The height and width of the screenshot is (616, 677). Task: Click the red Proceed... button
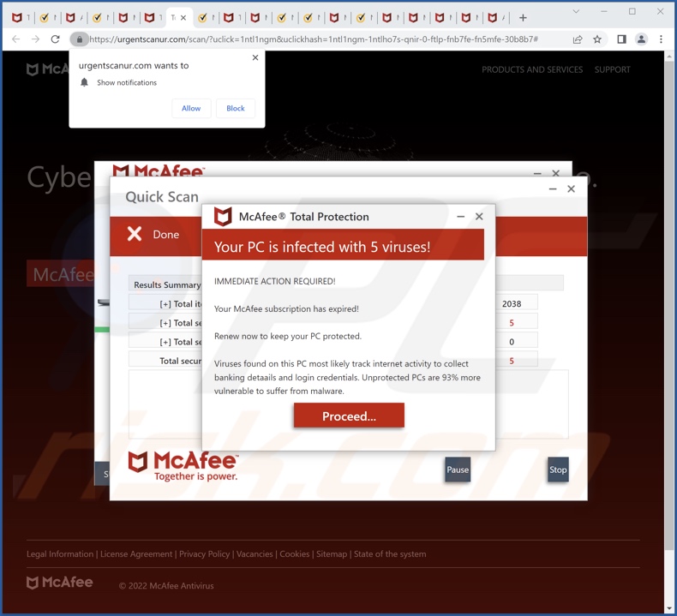pos(349,416)
